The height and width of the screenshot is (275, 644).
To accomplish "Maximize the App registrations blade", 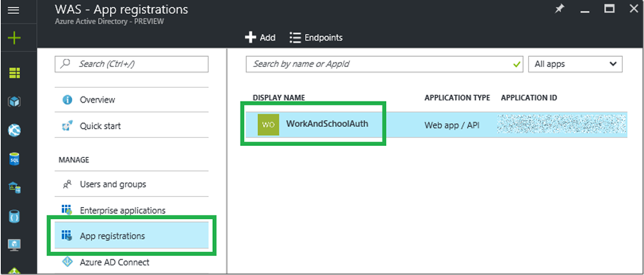I will click(x=609, y=8).
